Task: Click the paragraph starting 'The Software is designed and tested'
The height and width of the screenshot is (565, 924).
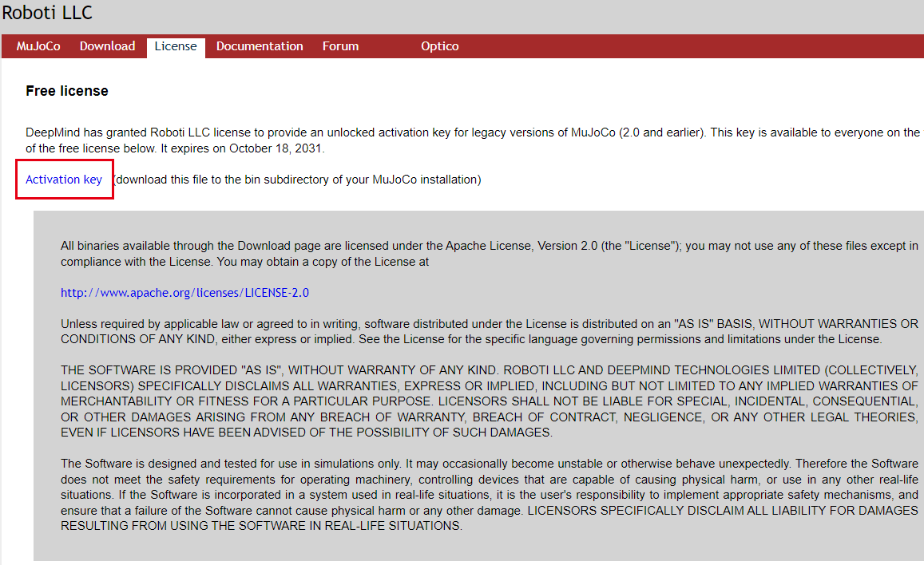Action: tap(489, 495)
